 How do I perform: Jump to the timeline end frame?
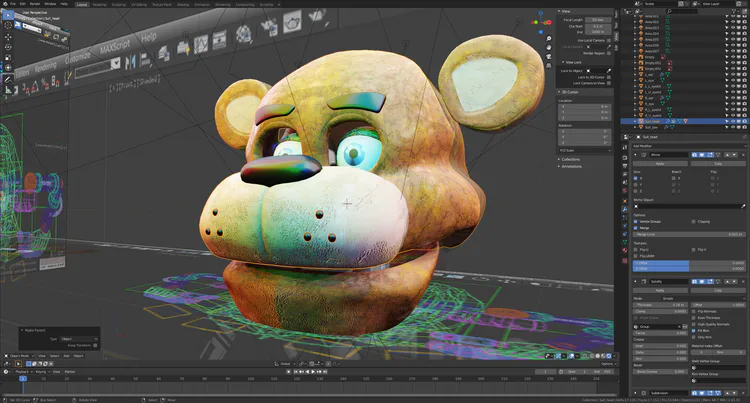[325, 371]
